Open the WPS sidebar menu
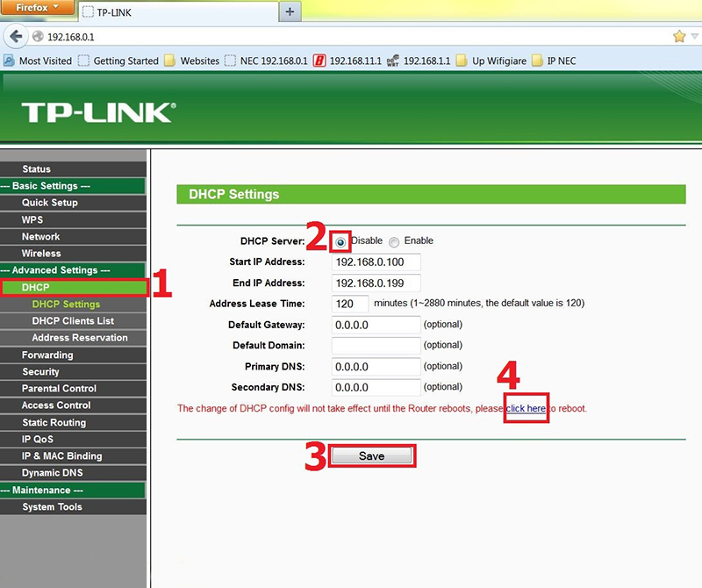Viewport: 702px width, 588px height. point(73,220)
